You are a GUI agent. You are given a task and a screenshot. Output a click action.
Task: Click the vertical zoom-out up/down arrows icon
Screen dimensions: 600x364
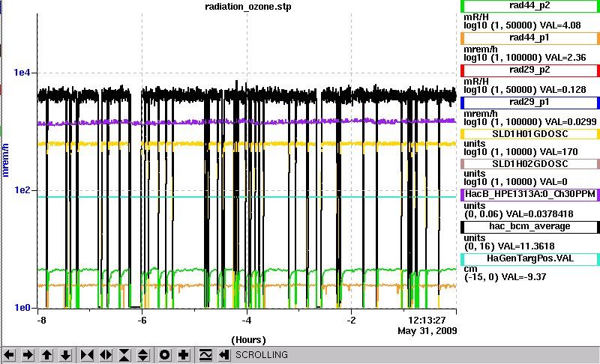(x=142, y=355)
